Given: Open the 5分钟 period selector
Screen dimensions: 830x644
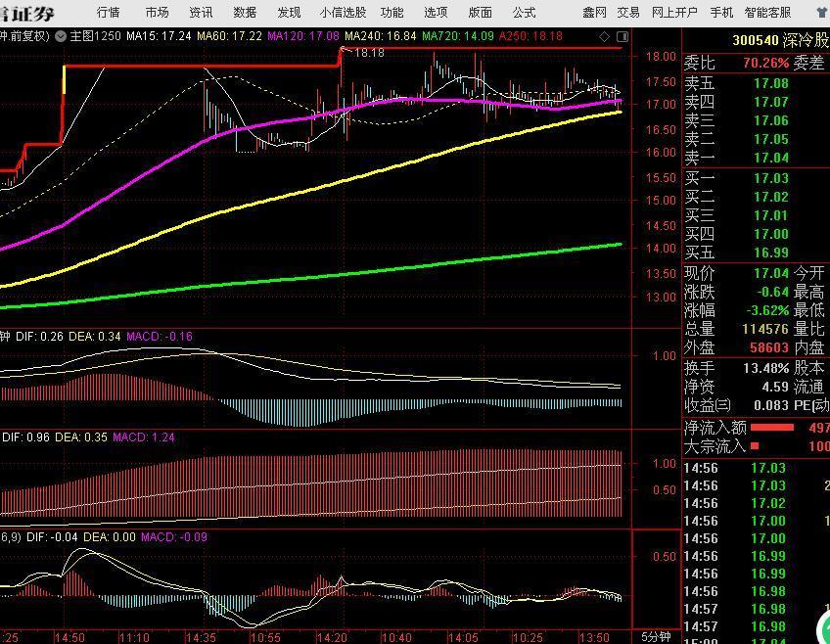Looking at the screenshot, I should 656,636.
